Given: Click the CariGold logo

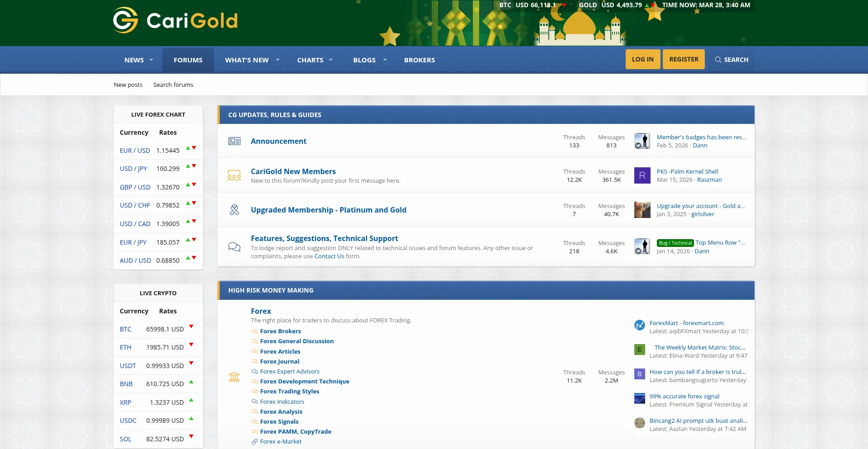Looking at the screenshot, I should point(175,20).
